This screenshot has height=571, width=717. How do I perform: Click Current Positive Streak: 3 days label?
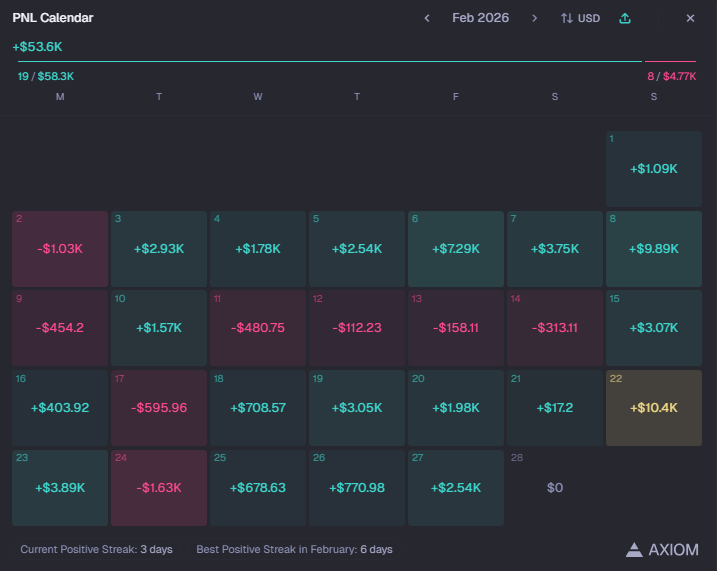tap(96, 549)
